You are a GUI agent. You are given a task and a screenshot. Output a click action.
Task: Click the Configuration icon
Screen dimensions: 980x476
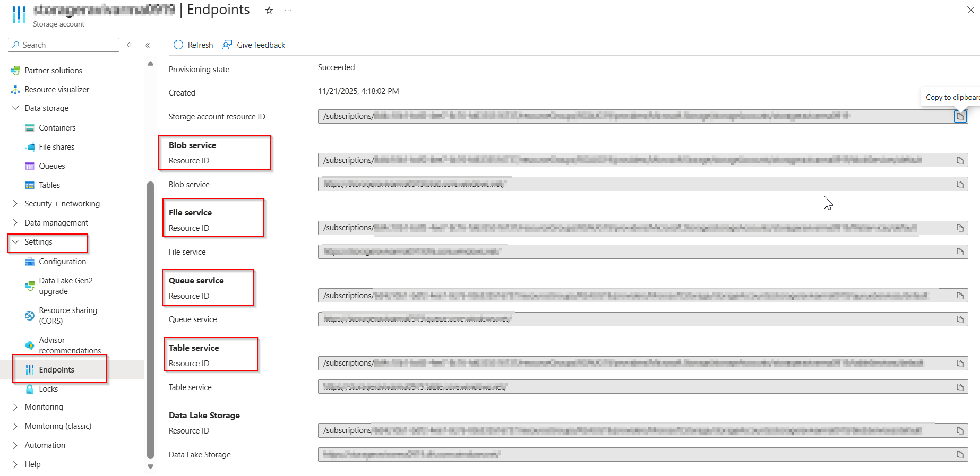(x=30, y=262)
